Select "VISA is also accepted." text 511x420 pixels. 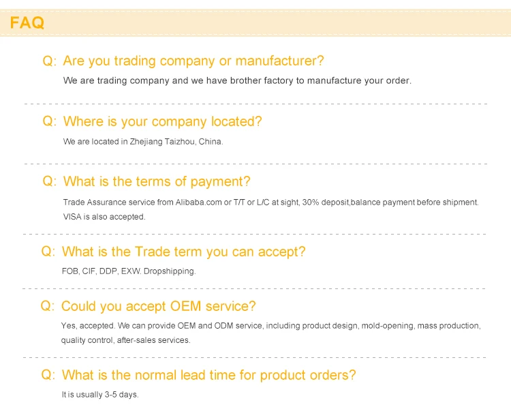click(104, 217)
